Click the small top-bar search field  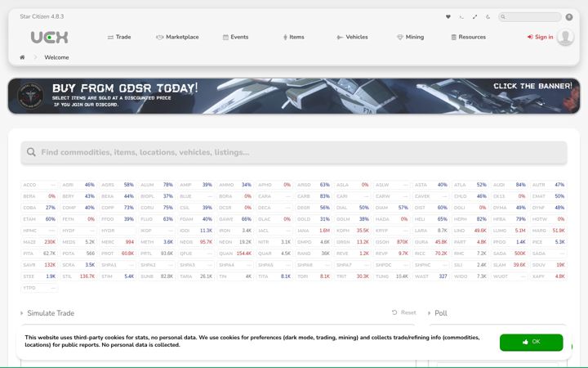point(530,16)
